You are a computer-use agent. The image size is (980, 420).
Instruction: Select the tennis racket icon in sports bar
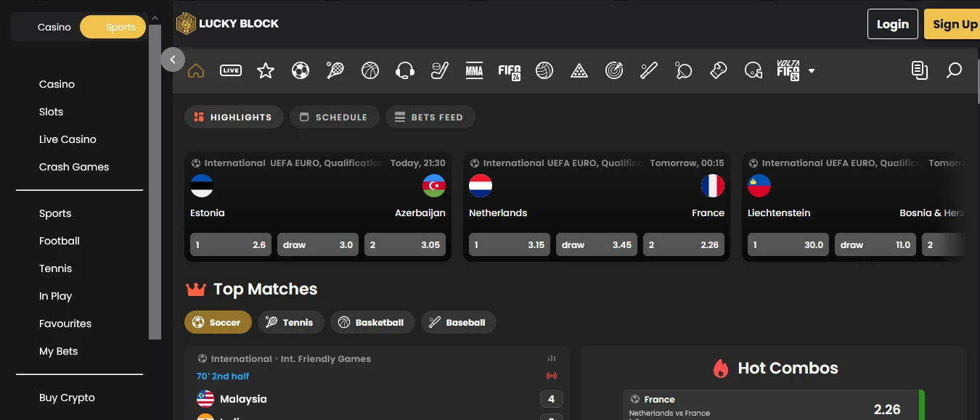tap(335, 70)
